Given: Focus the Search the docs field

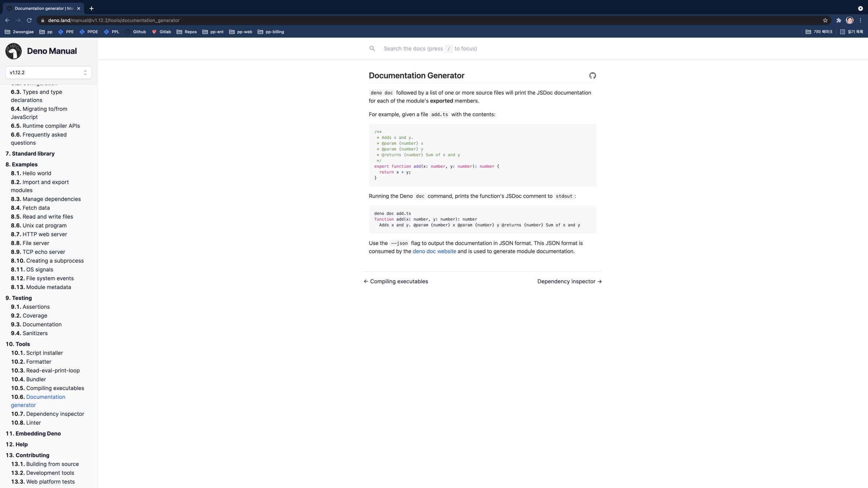Looking at the screenshot, I should pos(470,48).
